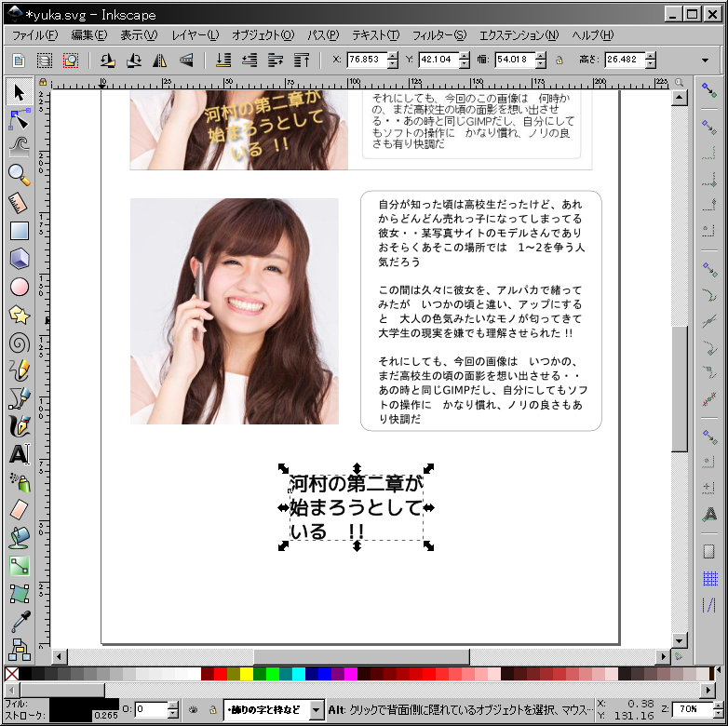Select the Ellipse circle tool
Image resolution: width=728 pixels, height=726 pixels.
(19, 287)
